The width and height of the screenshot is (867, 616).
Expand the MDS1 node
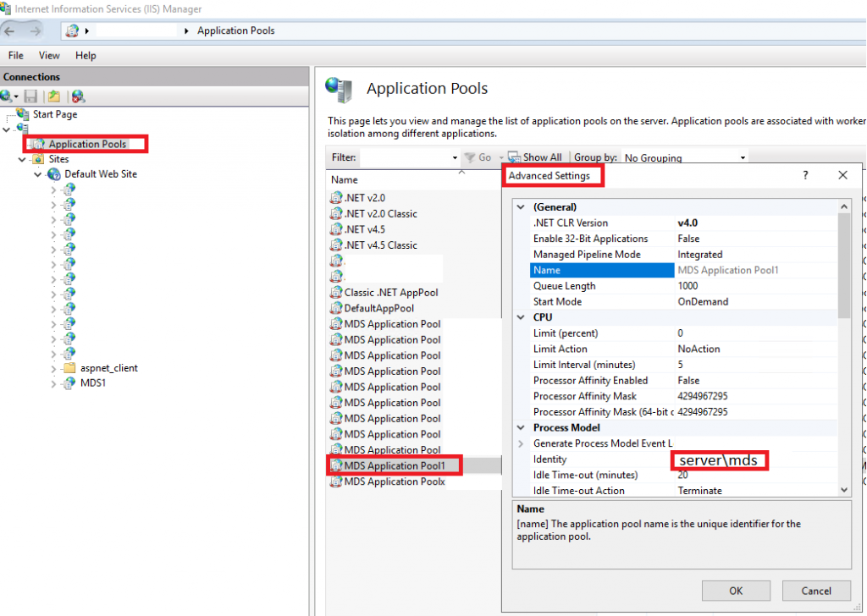coord(53,382)
